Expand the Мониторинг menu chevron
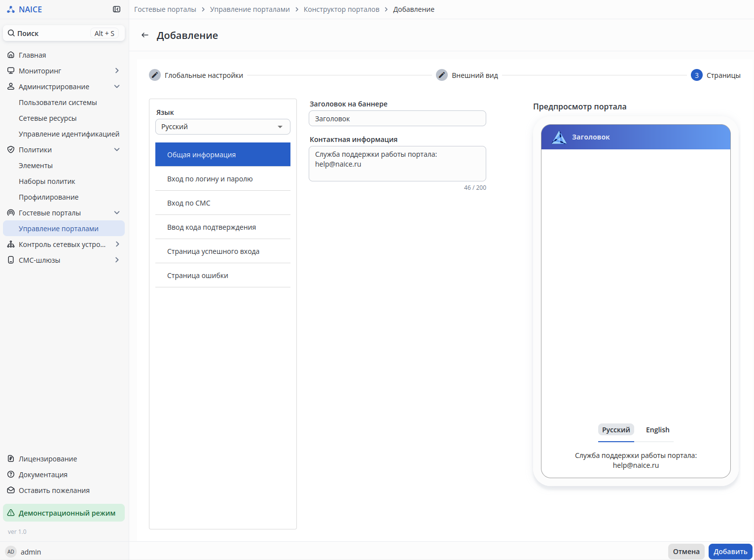Image resolution: width=754 pixels, height=560 pixels. pyautogui.click(x=117, y=70)
